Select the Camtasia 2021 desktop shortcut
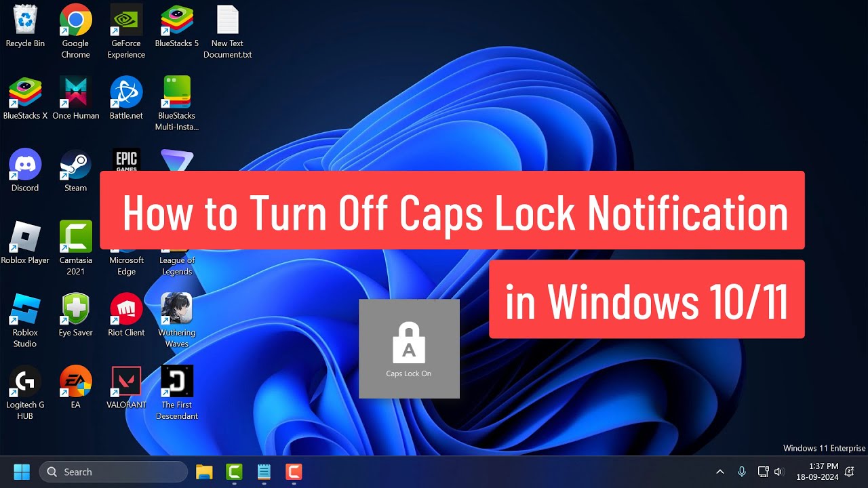This screenshot has width=868, height=488. [75, 247]
